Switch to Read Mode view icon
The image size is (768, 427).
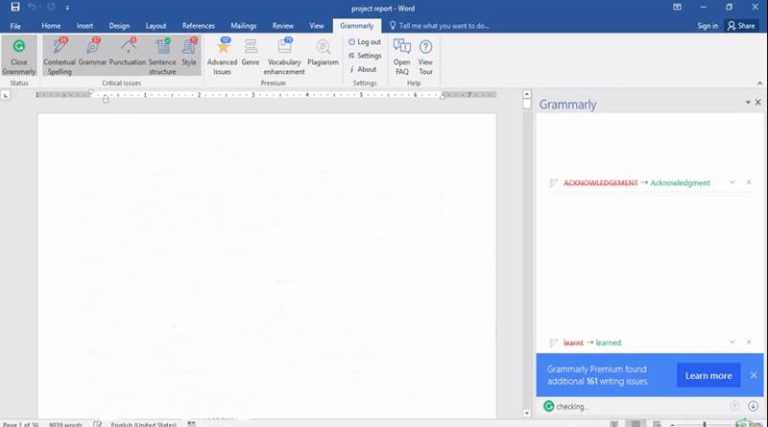tap(614, 424)
